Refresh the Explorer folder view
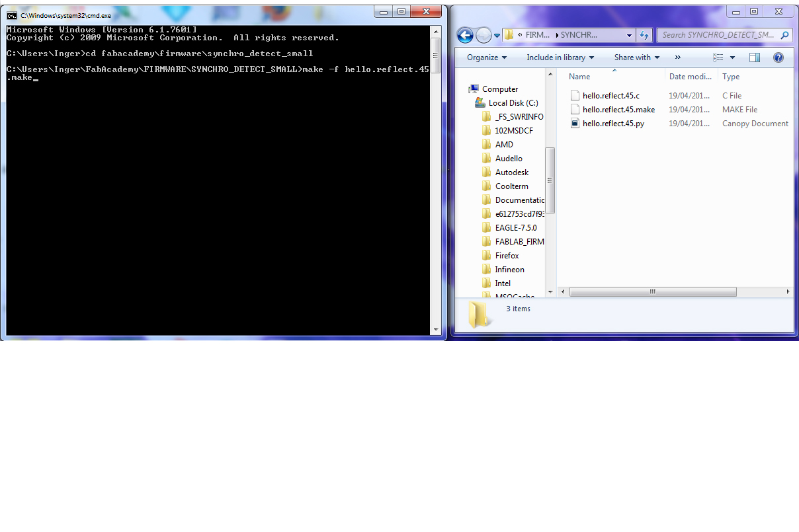Viewport: 799px width, 532px height. click(645, 35)
